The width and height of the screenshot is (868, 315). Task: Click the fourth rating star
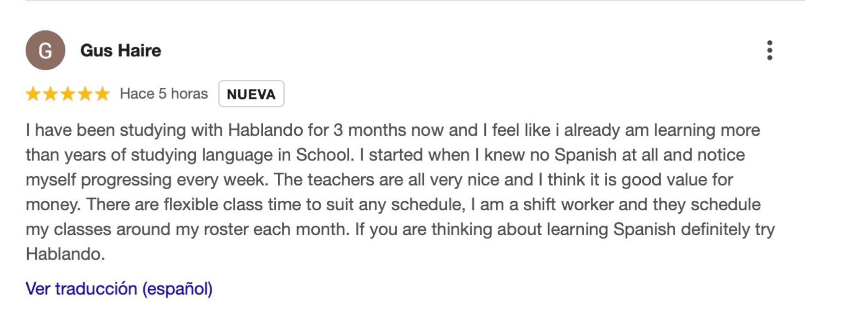pos(85,94)
